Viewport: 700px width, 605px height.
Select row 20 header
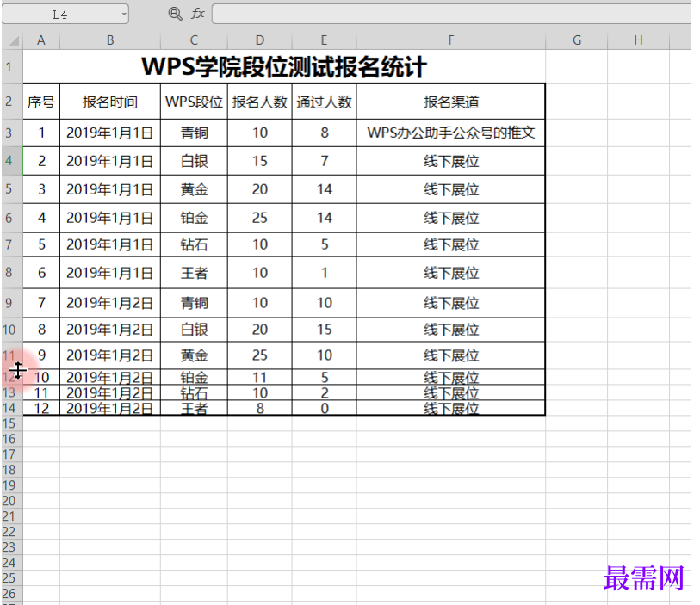point(9,500)
